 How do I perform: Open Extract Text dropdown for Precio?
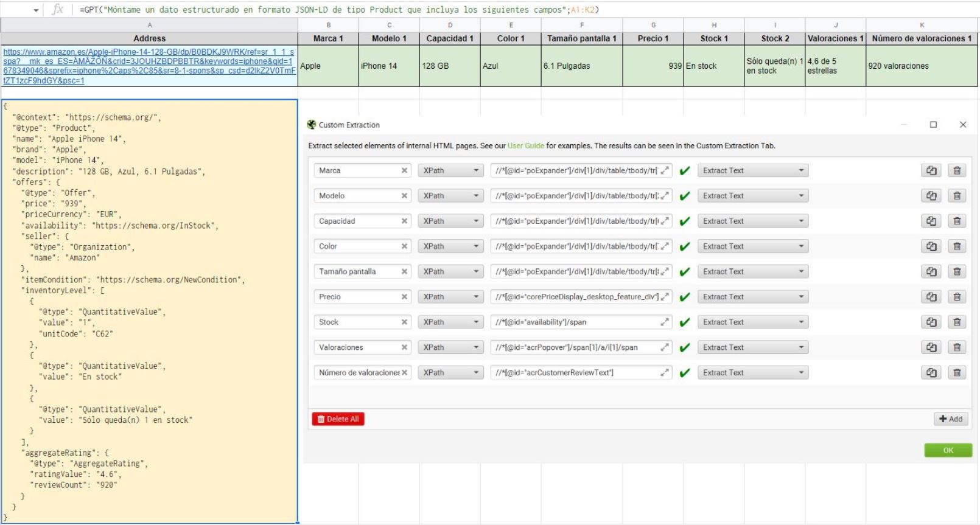[x=752, y=297]
